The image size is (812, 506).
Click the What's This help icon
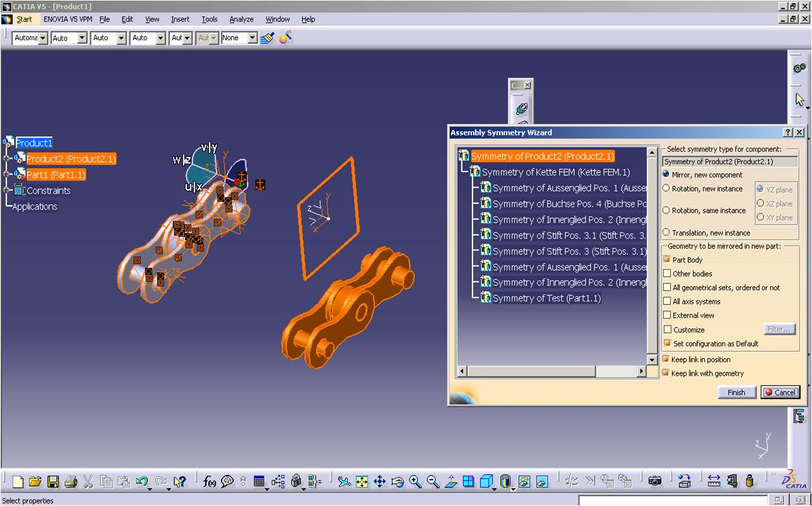click(x=179, y=482)
